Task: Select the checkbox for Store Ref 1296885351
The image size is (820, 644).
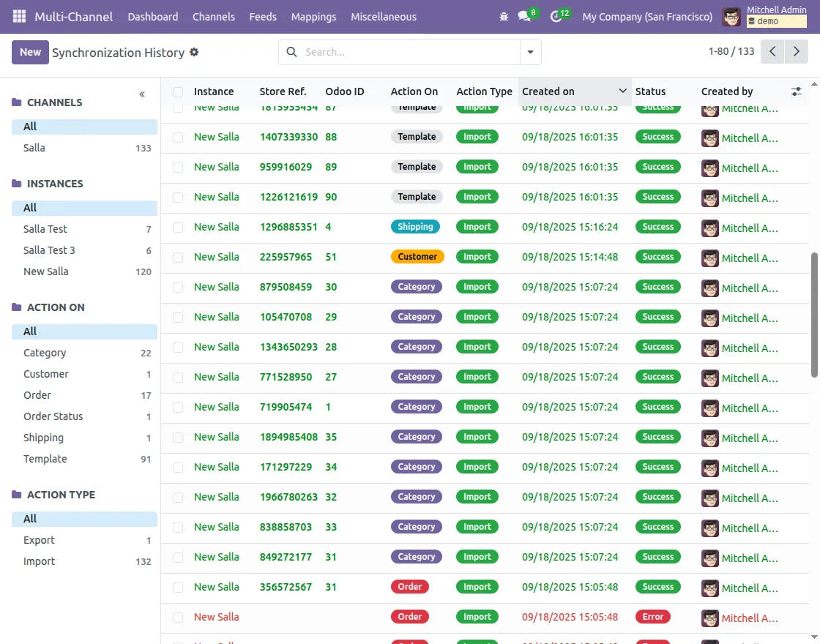Action: 177,228
